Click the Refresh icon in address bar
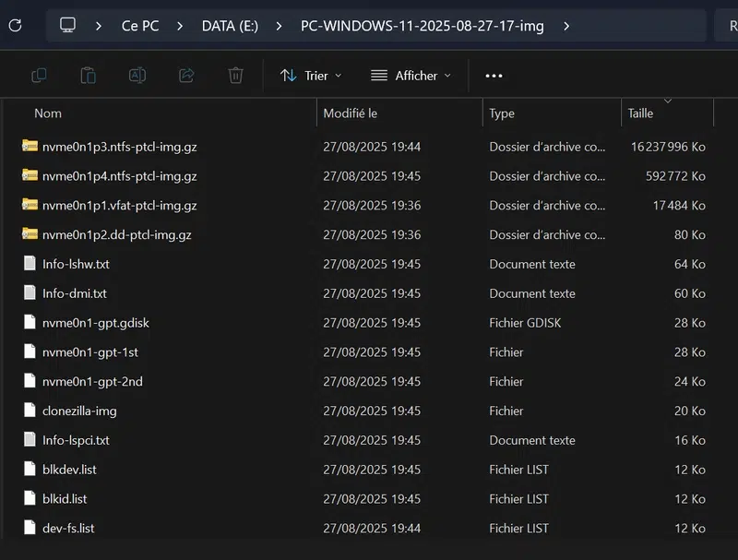The height and width of the screenshot is (560, 738). (15, 26)
